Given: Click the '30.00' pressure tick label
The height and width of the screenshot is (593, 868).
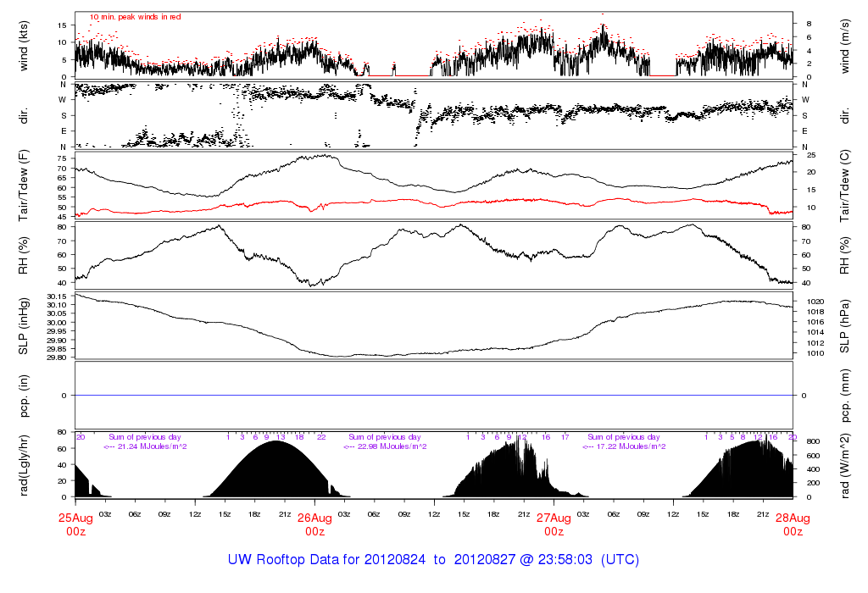Looking at the screenshot, I should 57,323.
